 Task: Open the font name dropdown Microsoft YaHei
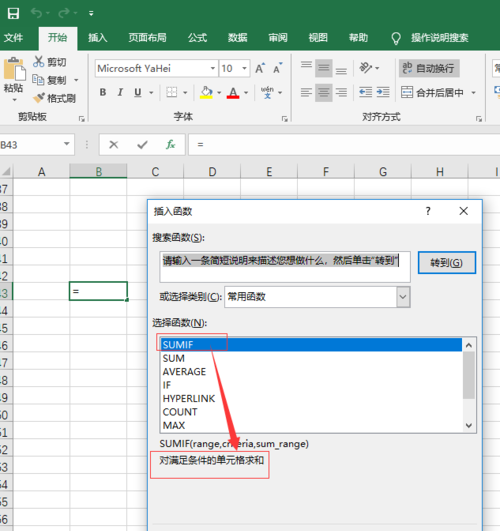pyautogui.click(x=213, y=68)
